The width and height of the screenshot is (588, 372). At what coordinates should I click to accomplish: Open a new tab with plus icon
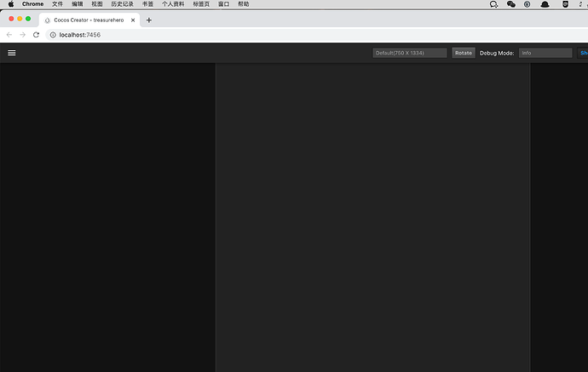[149, 20]
